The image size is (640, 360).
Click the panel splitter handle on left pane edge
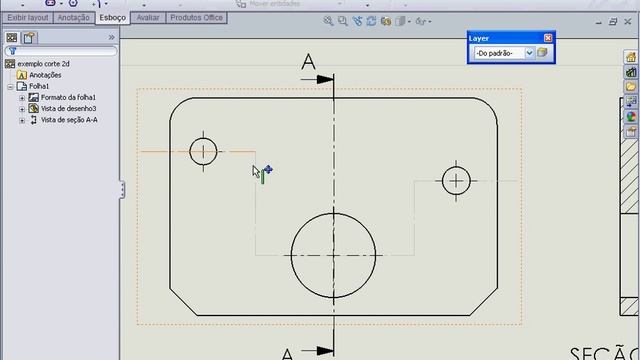pyautogui.click(x=122, y=190)
